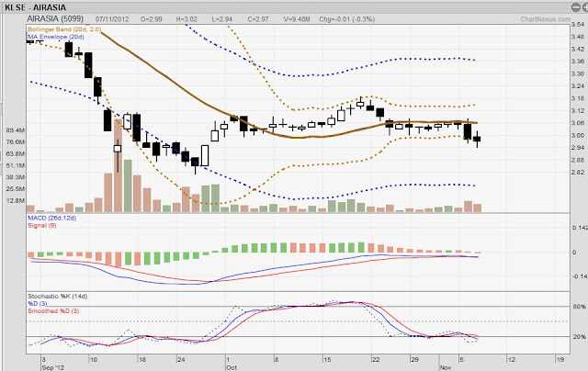Click the 3.06 price axis label
The height and width of the screenshot is (371, 588).
point(578,123)
